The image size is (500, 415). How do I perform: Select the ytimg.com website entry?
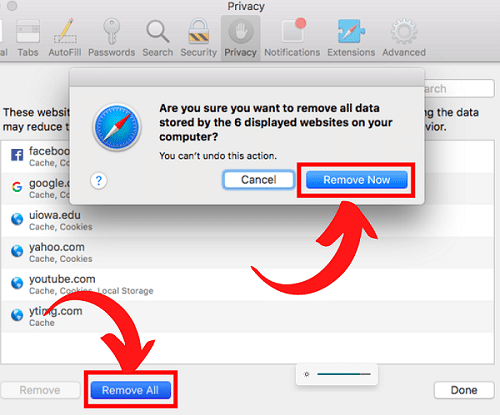click(x=247, y=317)
